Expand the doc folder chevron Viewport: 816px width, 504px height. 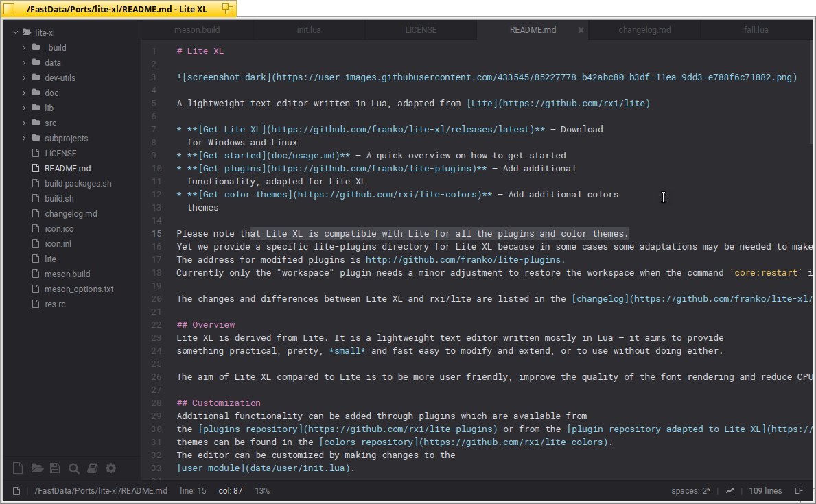tap(24, 93)
